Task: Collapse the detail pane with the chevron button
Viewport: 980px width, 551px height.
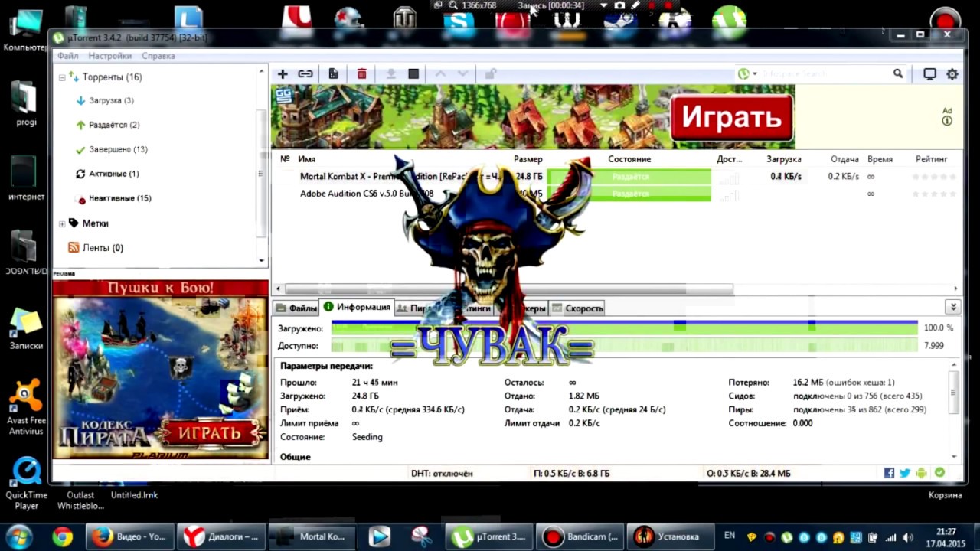Action: point(953,307)
